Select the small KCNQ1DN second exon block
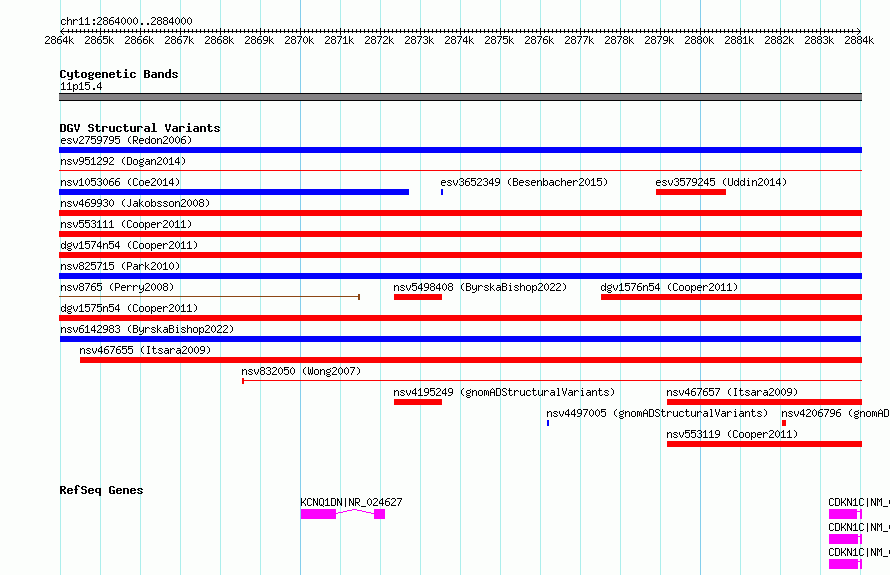 pyautogui.click(x=380, y=514)
